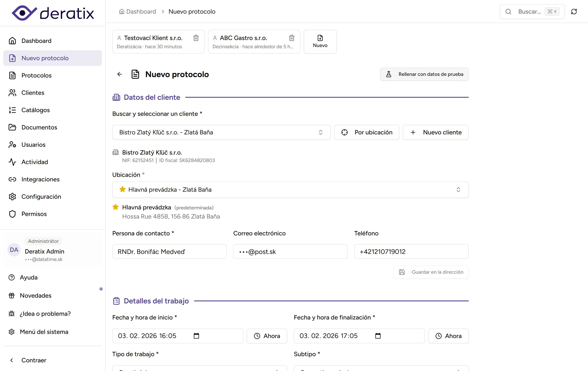Open the calendar for Fecha y hora de inicio
The height and width of the screenshot is (371, 588).
pyautogui.click(x=197, y=336)
